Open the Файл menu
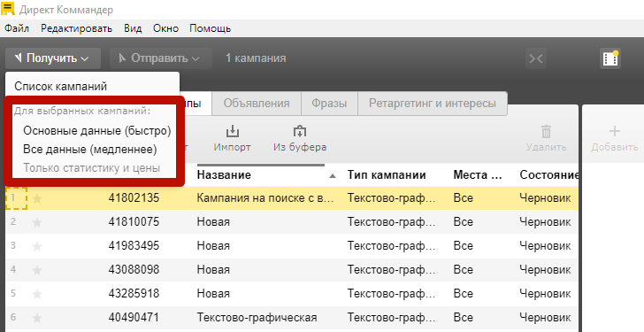The width and height of the screenshot is (644, 332). [x=17, y=28]
